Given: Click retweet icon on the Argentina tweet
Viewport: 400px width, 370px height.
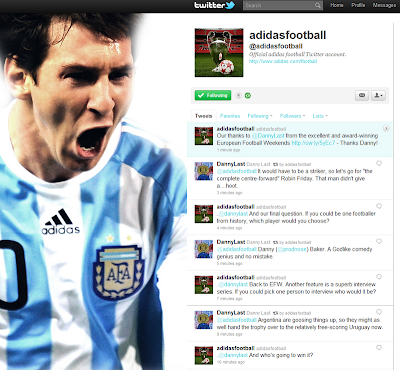Looking at the screenshot, I should 275,313.
